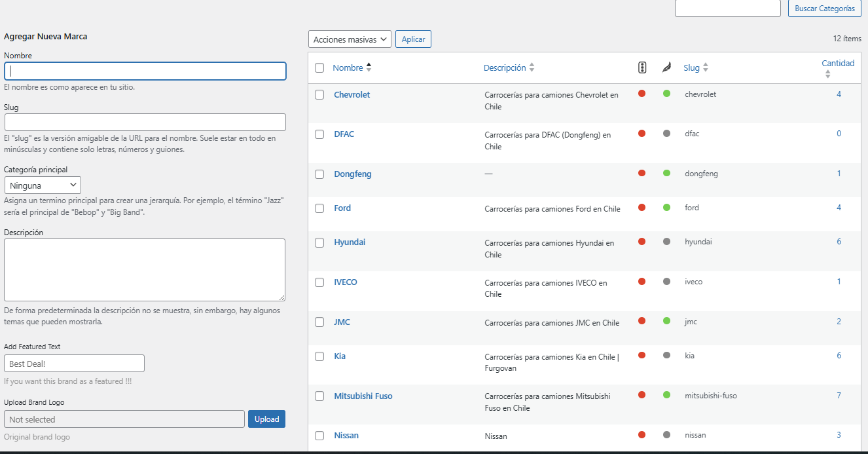Check the Kia row checkbox
Screen dimensions: 868x454
[x=319, y=356]
